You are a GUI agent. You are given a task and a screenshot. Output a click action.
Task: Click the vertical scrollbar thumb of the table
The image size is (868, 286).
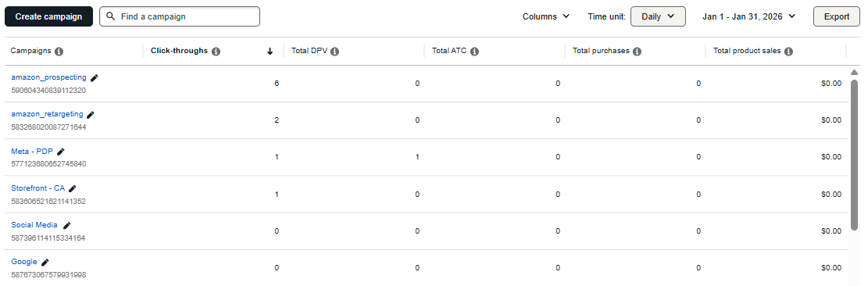[854, 155]
